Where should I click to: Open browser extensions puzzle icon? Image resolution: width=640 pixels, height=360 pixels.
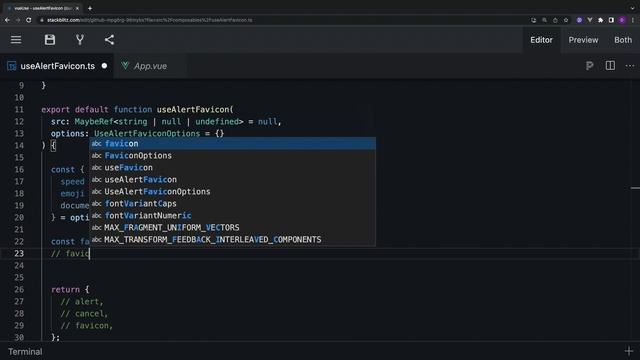click(600, 20)
